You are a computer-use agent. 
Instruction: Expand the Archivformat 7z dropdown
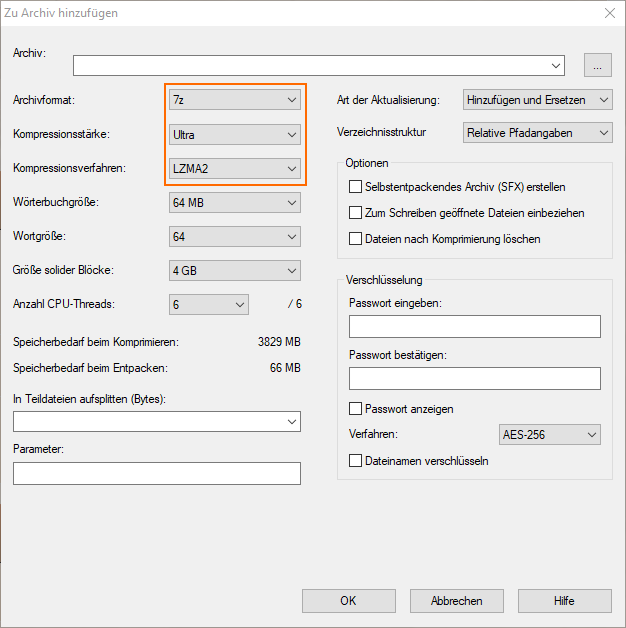click(x=235, y=100)
